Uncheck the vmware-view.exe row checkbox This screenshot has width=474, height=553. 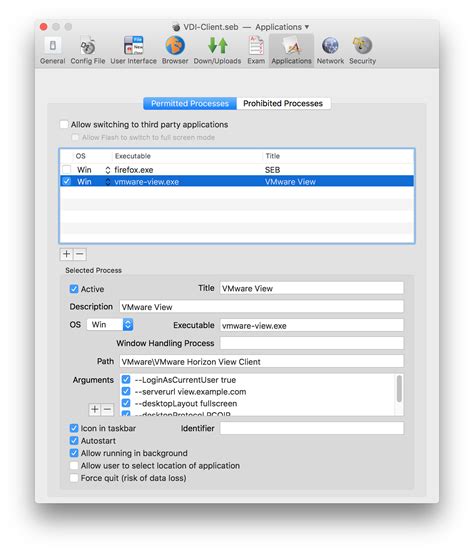point(67,181)
